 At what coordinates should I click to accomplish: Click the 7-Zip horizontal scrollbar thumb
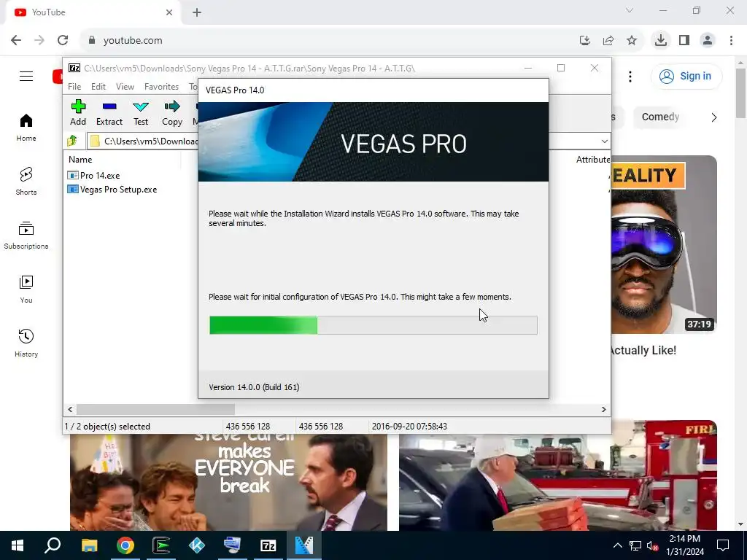(x=156, y=410)
